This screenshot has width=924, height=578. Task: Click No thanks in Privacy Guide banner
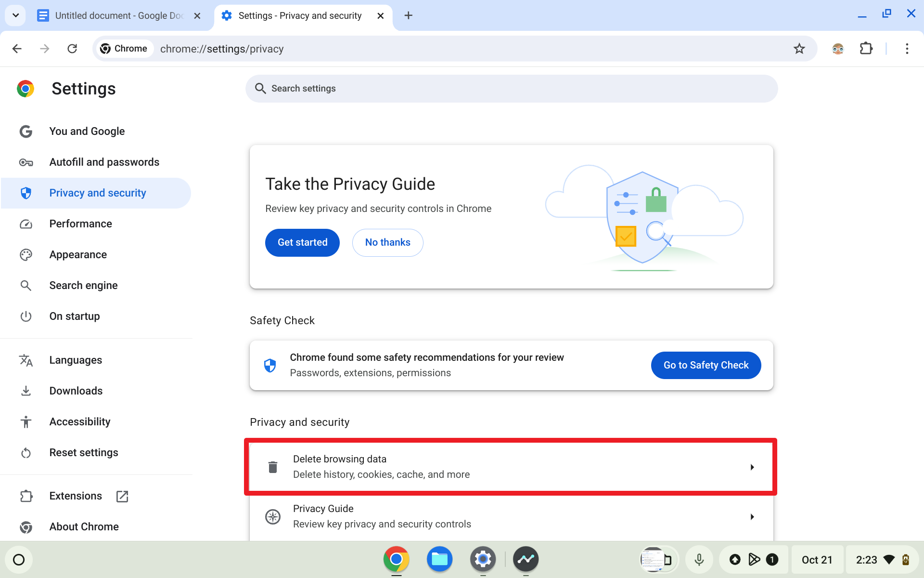tap(387, 242)
